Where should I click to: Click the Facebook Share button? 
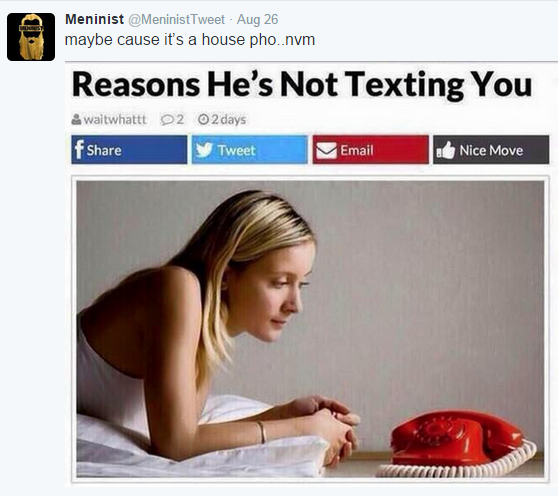coord(129,150)
